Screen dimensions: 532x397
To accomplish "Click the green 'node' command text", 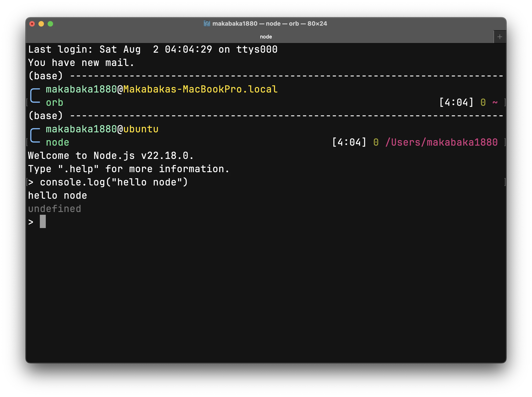I will [x=57, y=142].
